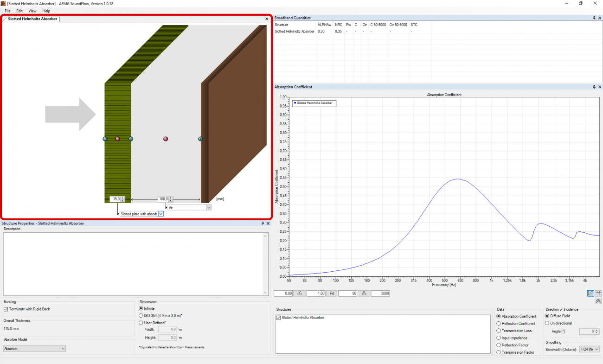This screenshot has height=364, width=603.
Task: Toggle Terminate with Rigid Back checkbox
Action: 6,309
